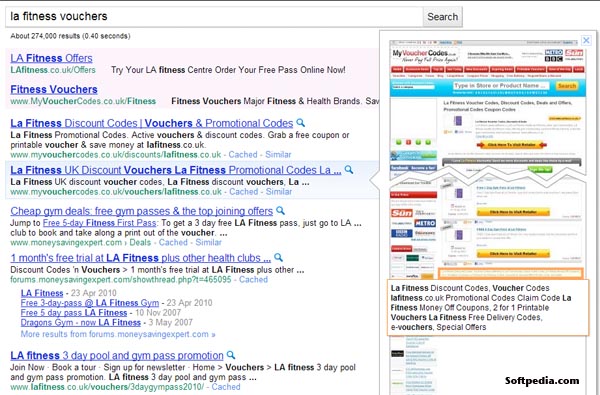Open Dragons Gym - now LA Fitness sublink

click(x=81, y=323)
